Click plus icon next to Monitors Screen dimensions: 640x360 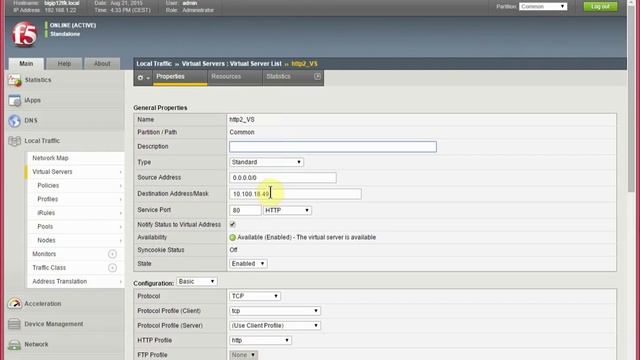(112, 254)
